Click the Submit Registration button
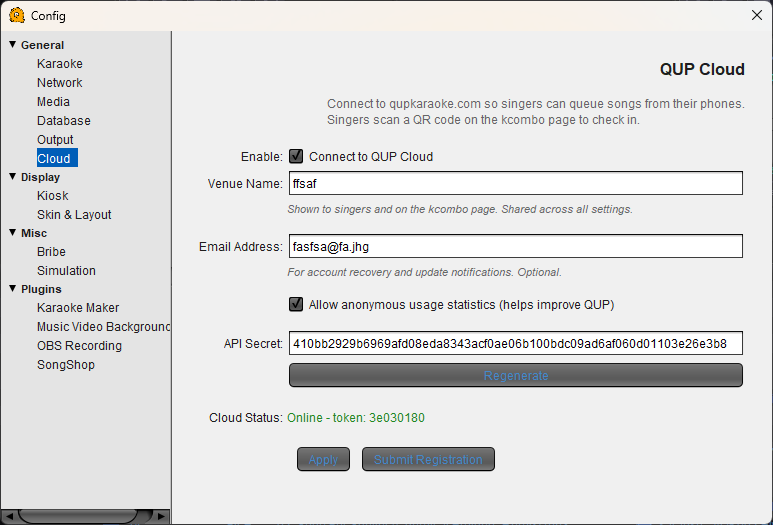Image resolution: width=773 pixels, height=525 pixels. [428, 459]
